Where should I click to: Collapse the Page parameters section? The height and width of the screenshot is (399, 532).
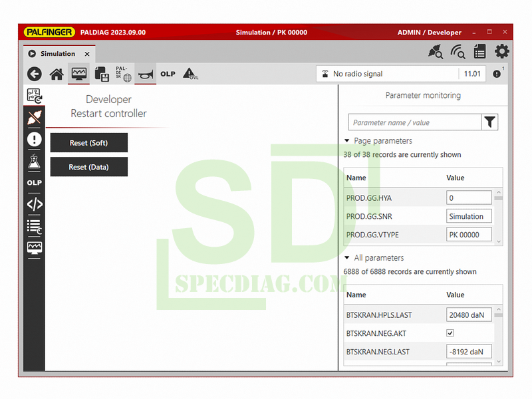[347, 141]
